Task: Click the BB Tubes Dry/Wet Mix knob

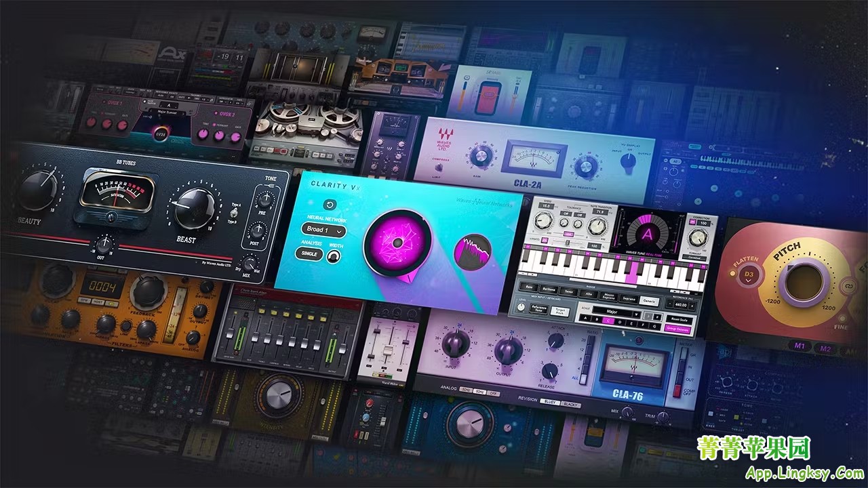Action: point(251,265)
